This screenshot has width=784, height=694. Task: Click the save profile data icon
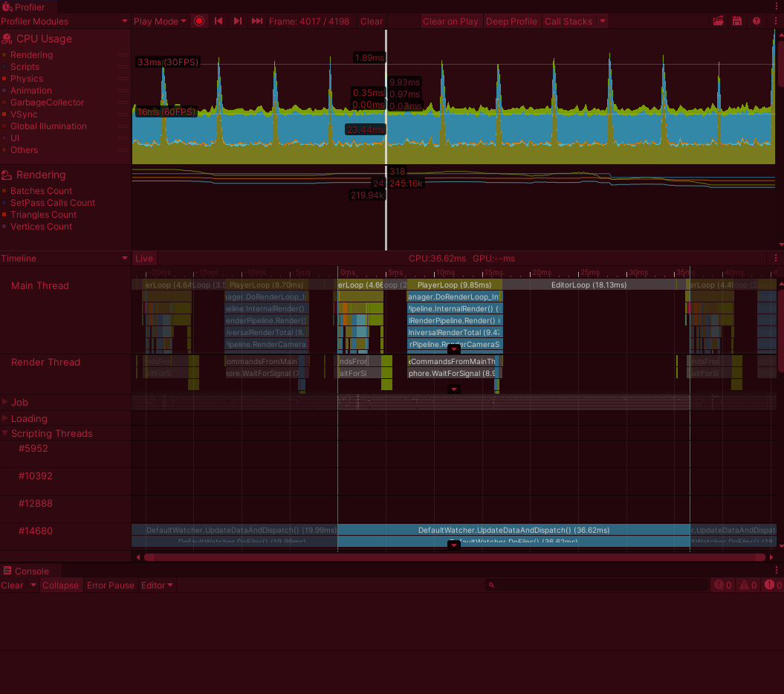[736, 21]
